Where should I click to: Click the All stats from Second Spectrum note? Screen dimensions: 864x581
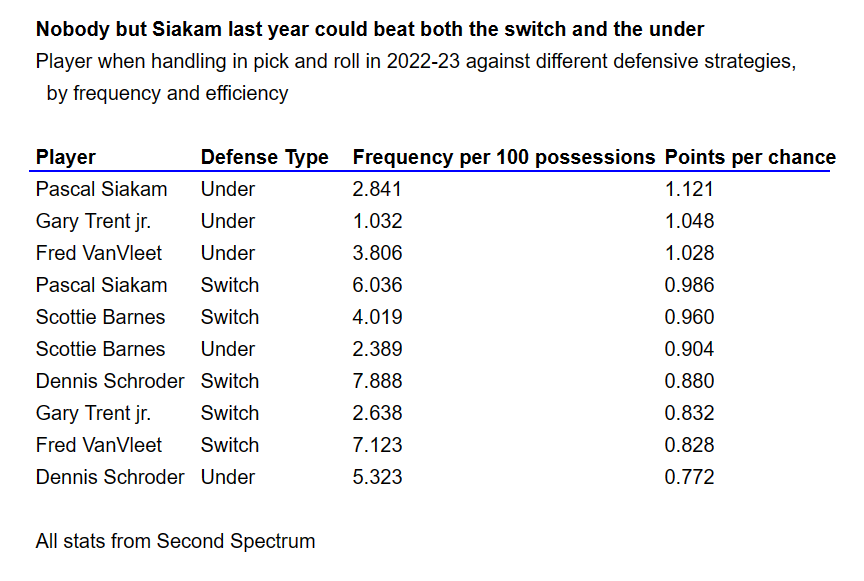click(175, 541)
